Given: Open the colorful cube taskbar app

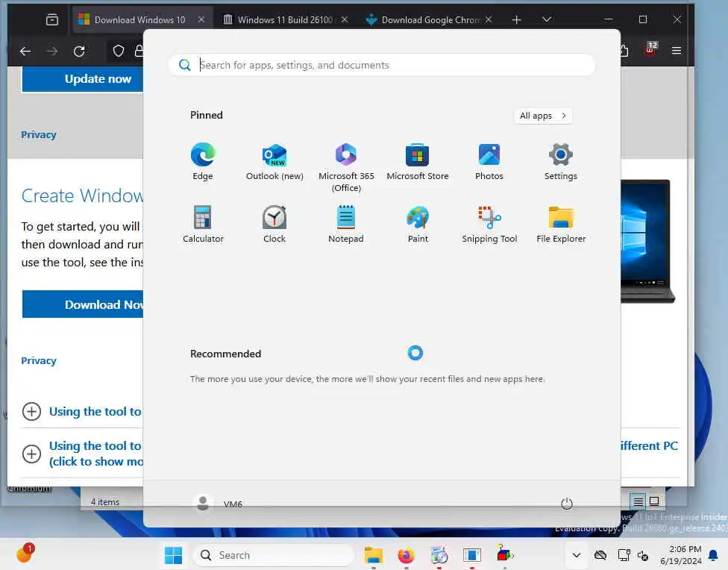Looking at the screenshot, I should [504, 554].
